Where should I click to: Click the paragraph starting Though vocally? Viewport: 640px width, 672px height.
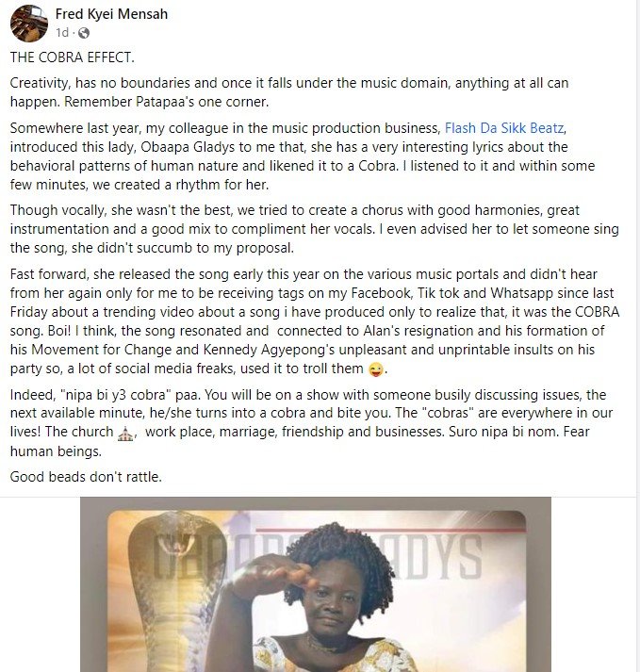pyautogui.click(x=314, y=229)
